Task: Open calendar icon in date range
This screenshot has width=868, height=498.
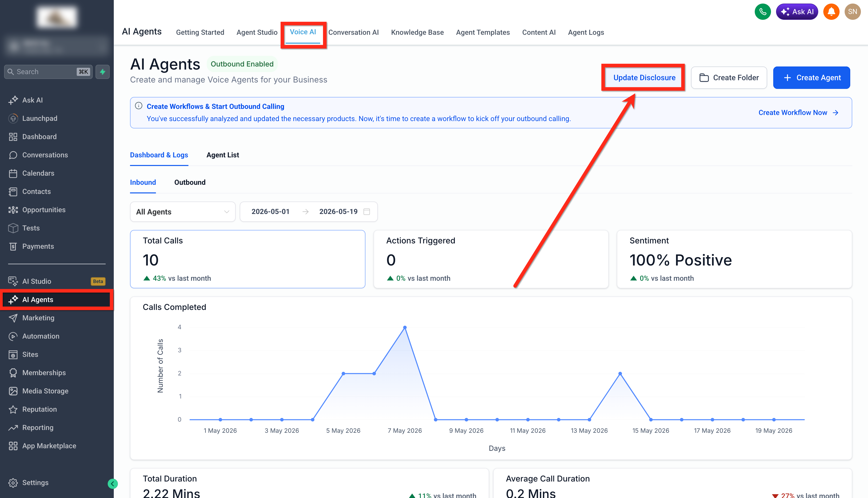Action: [367, 212]
